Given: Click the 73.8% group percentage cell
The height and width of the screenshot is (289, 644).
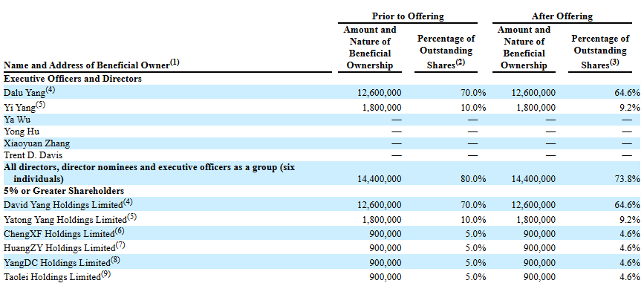Looking at the screenshot, I should (629, 179).
